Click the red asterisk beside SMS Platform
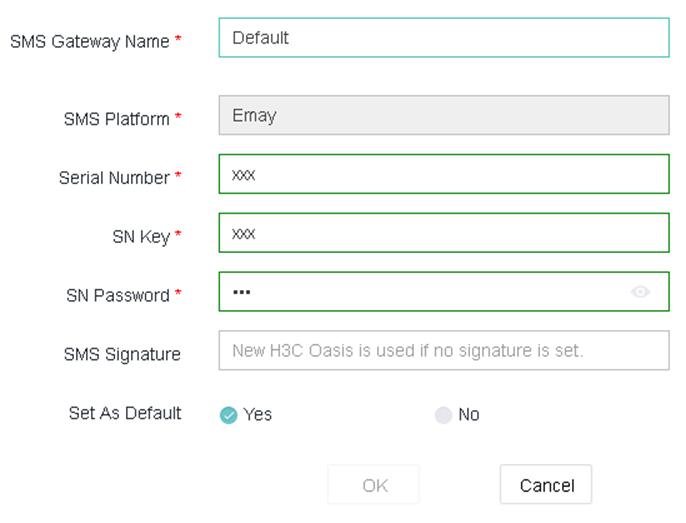Screen dimensions: 686x523 click(x=178, y=116)
